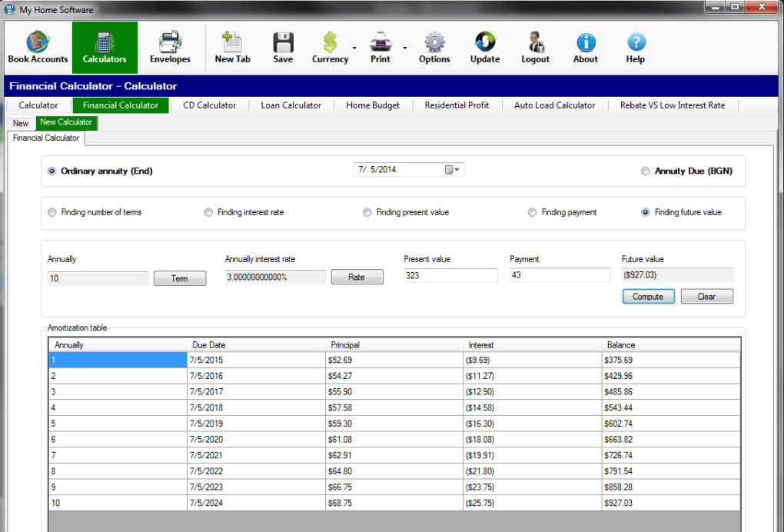This screenshot has height=532, width=784.
Task: Select the Calculators icon
Action: tap(104, 47)
